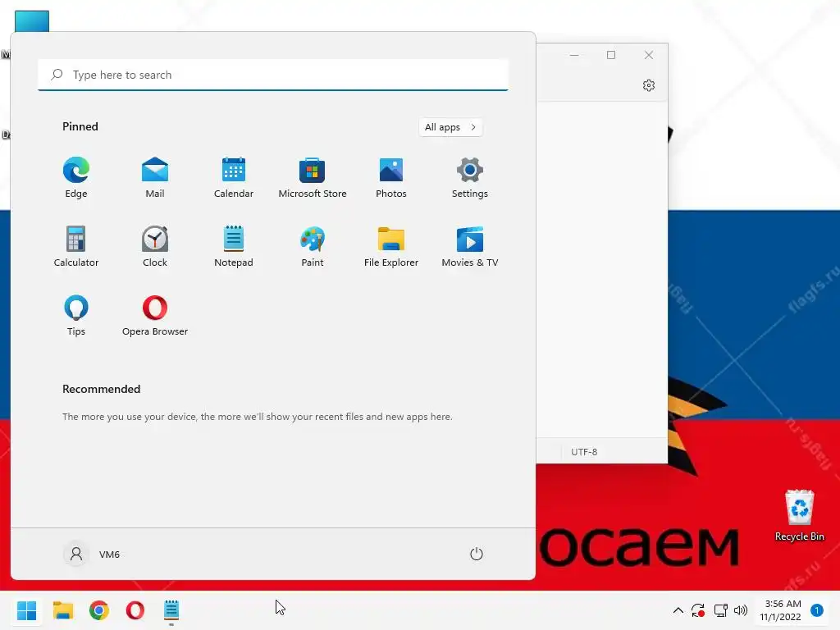Open Opera from the taskbar

coord(135,610)
